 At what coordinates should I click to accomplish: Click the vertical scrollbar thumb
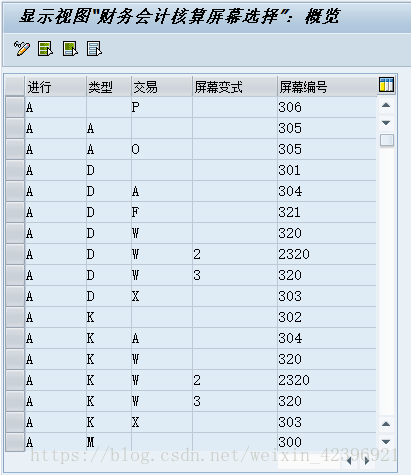tap(387, 140)
